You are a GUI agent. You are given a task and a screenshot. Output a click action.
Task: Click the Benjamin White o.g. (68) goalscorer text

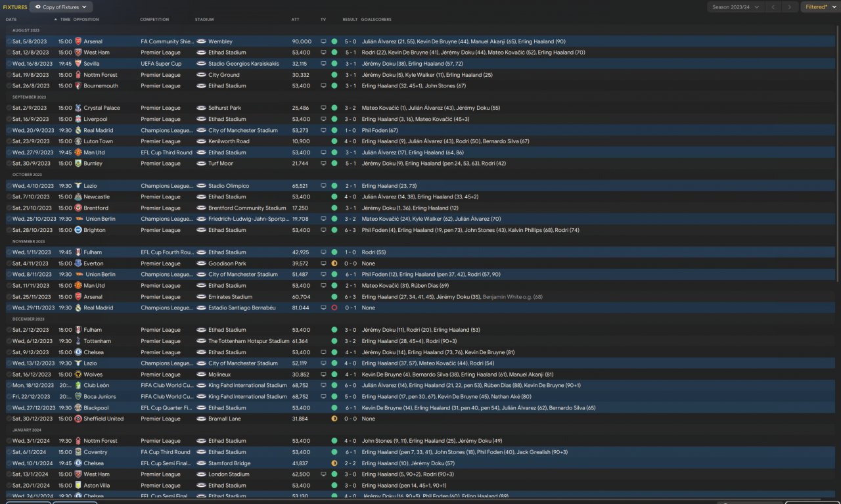point(512,296)
